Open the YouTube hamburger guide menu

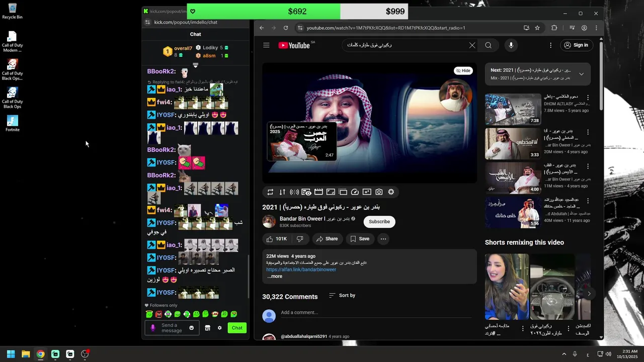[x=266, y=45]
